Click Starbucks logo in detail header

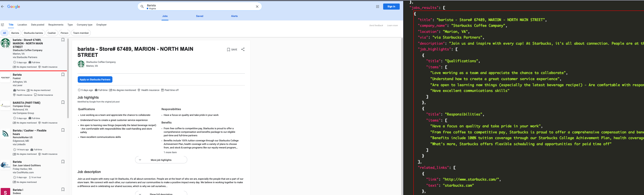pyautogui.click(x=81, y=64)
